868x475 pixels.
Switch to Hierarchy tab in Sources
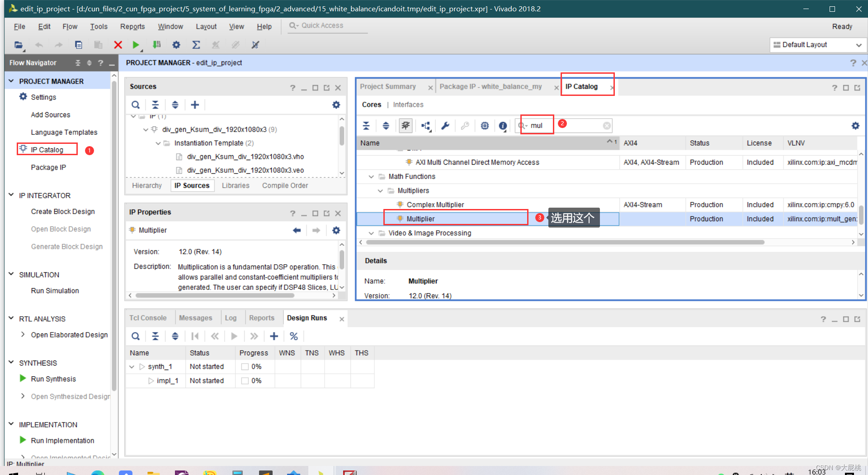click(147, 185)
